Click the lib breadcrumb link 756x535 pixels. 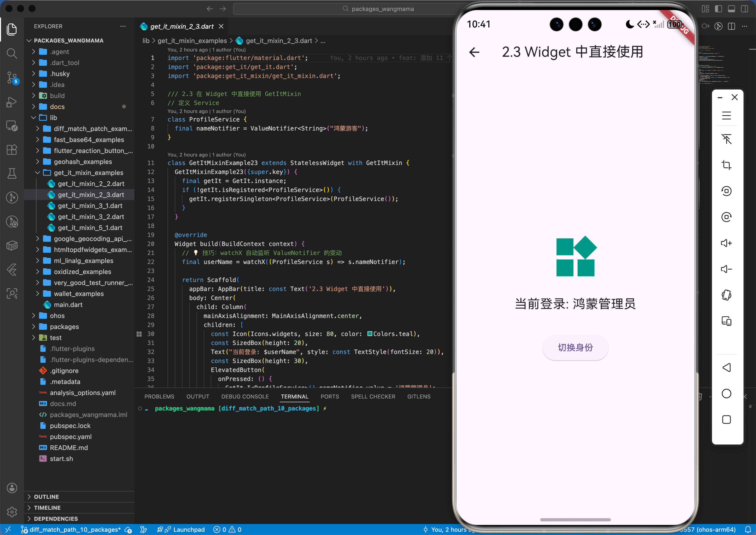point(145,40)
